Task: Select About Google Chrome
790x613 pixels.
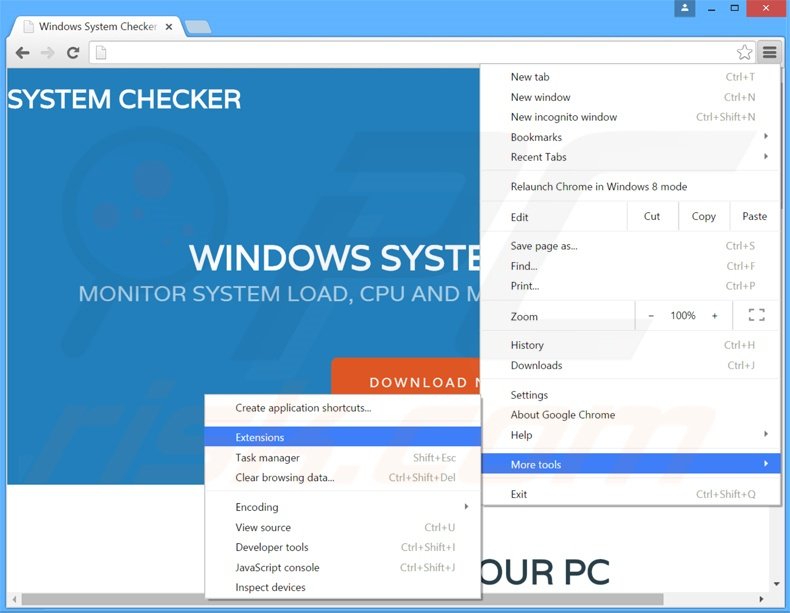Action: (630, 415)
